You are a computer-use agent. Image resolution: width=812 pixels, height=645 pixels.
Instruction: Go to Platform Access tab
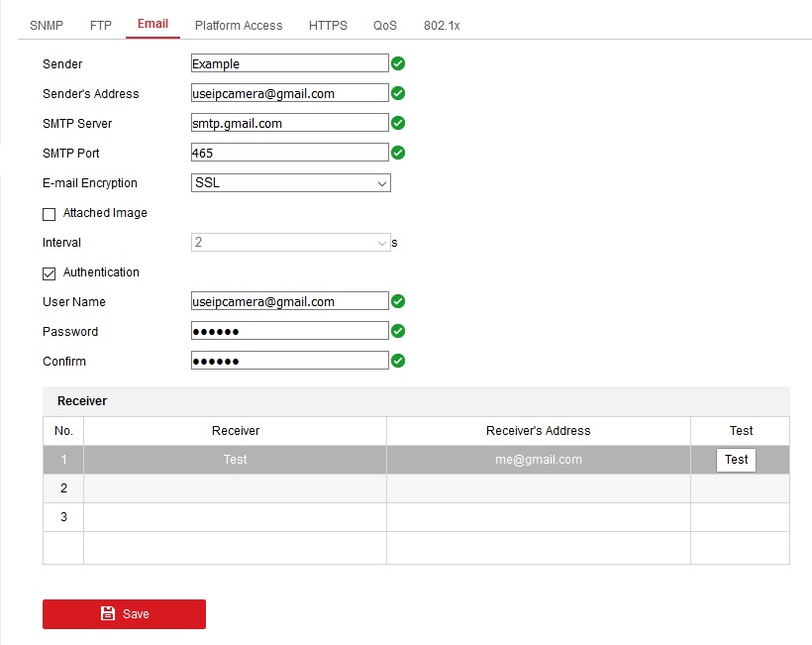click(x=239, y=26)
